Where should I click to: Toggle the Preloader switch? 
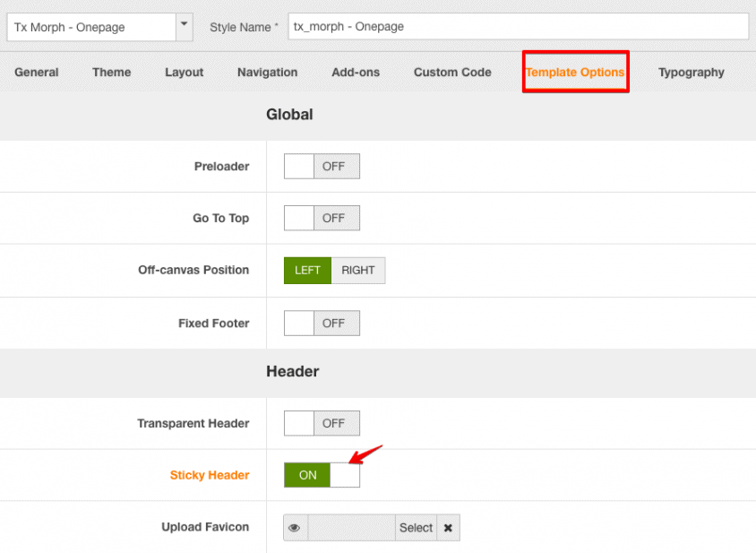322,167
